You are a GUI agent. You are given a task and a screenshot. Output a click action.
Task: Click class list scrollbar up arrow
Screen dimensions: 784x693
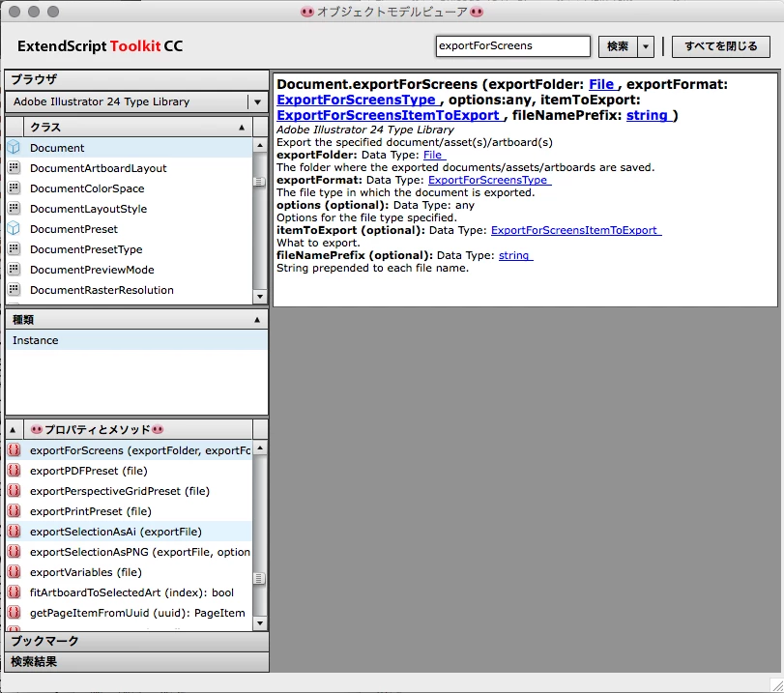[x=259, y=146]
